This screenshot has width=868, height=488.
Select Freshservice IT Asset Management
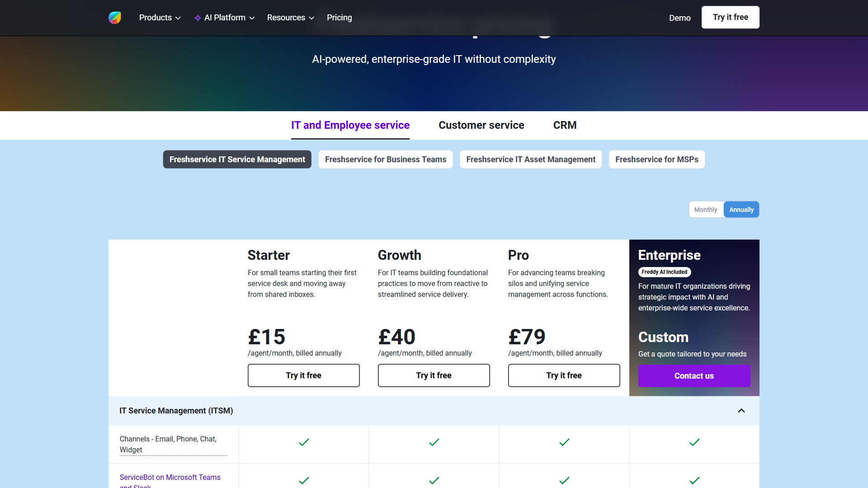[531, 160]
